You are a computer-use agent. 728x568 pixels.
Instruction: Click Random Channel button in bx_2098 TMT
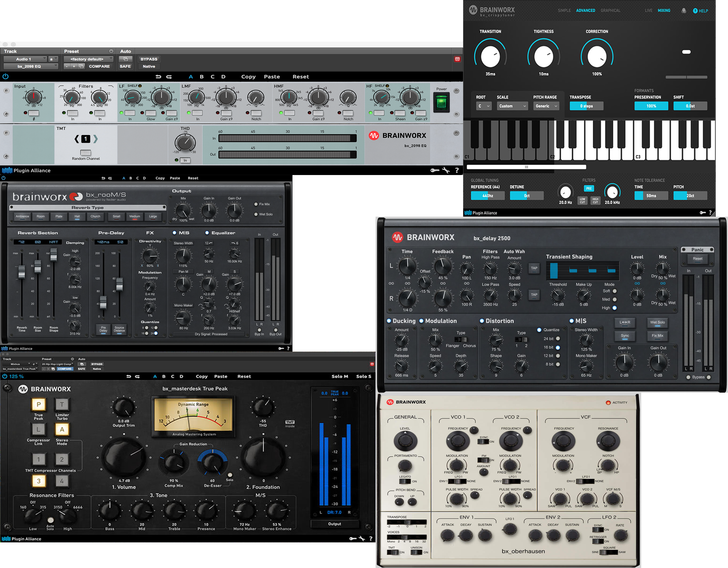point(86,152)
